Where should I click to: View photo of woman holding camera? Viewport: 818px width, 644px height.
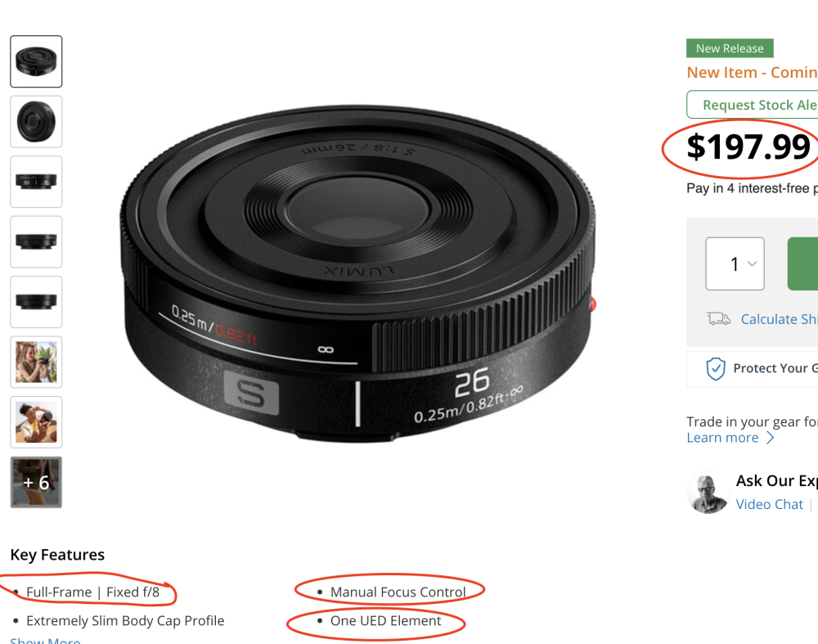pos(36,362)
